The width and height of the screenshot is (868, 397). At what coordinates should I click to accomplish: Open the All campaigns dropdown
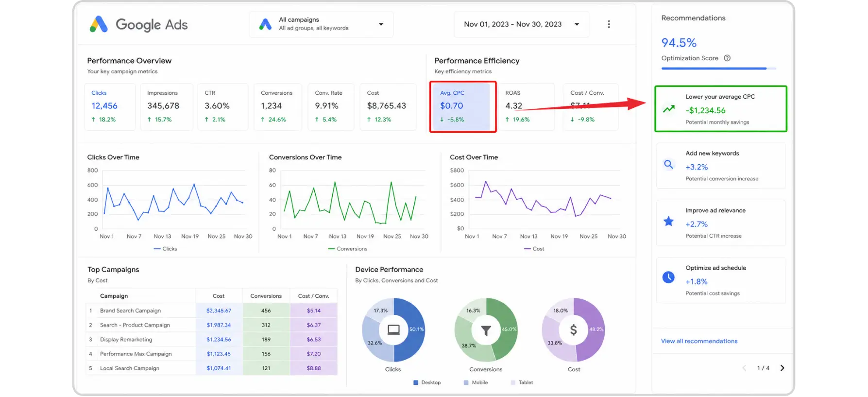tap(321, 24)
